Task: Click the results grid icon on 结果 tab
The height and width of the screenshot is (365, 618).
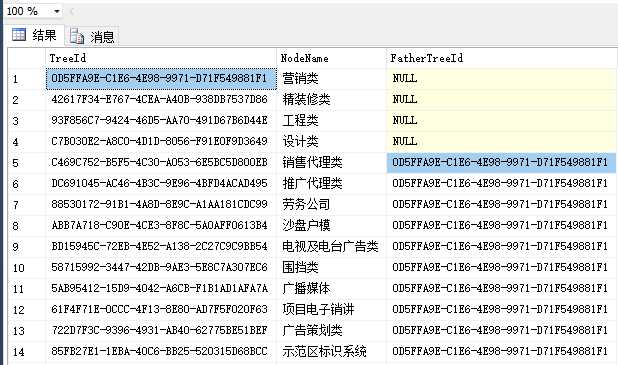Action: point(19,35)
